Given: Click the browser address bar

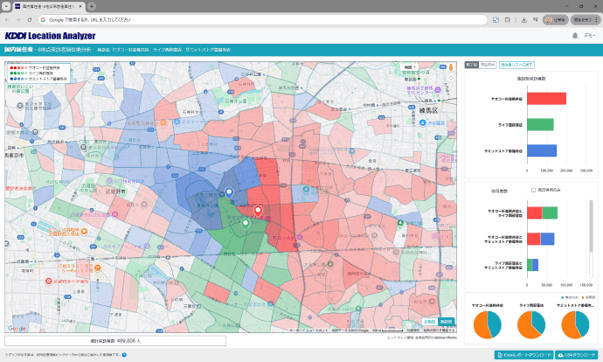Looking at the screenshot, I should (x=263, y=20).
